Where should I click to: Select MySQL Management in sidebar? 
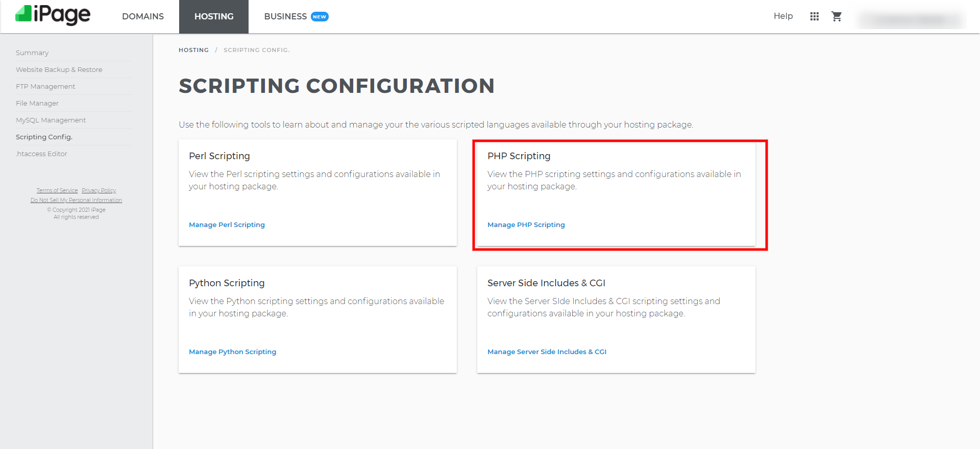[x=51, y=120]
